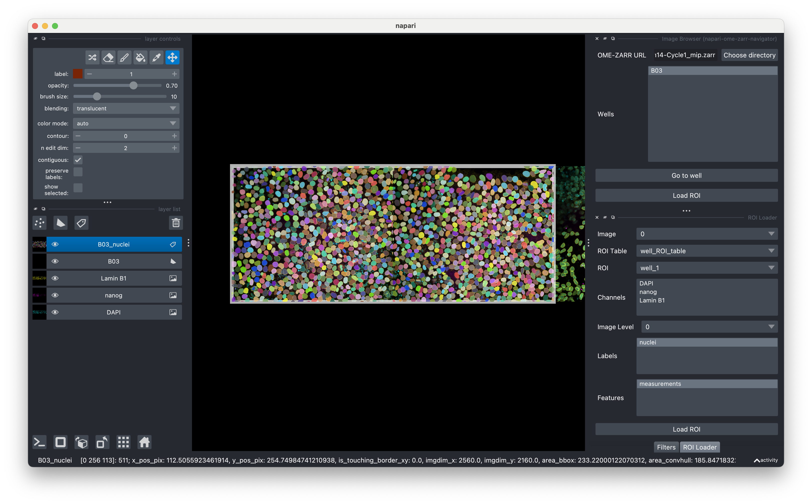Click the label color swatch
This screenshot has width=812, height=504.
click(x=78, y=74)
